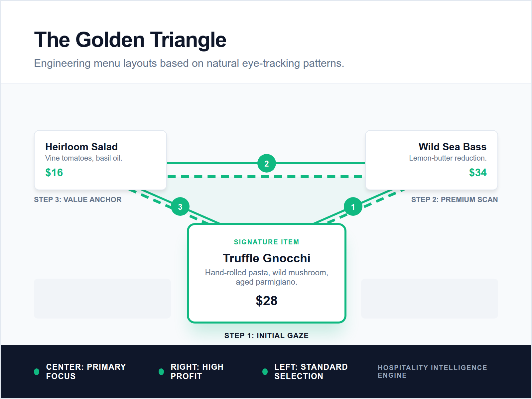Click the Hospitality Intelligence Engine text
The height and width of the screenshot is (399, 532).
[x=432, y=371]
